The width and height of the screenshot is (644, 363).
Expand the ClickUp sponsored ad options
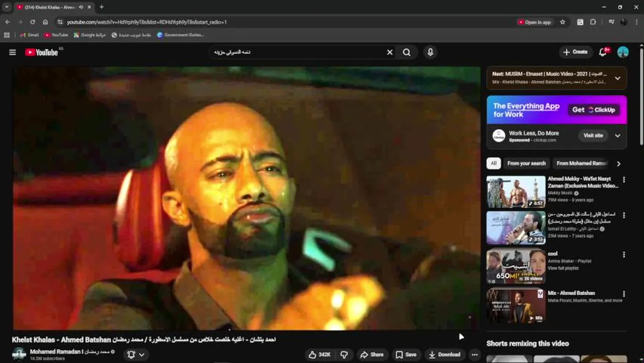[x=617, y=136]
